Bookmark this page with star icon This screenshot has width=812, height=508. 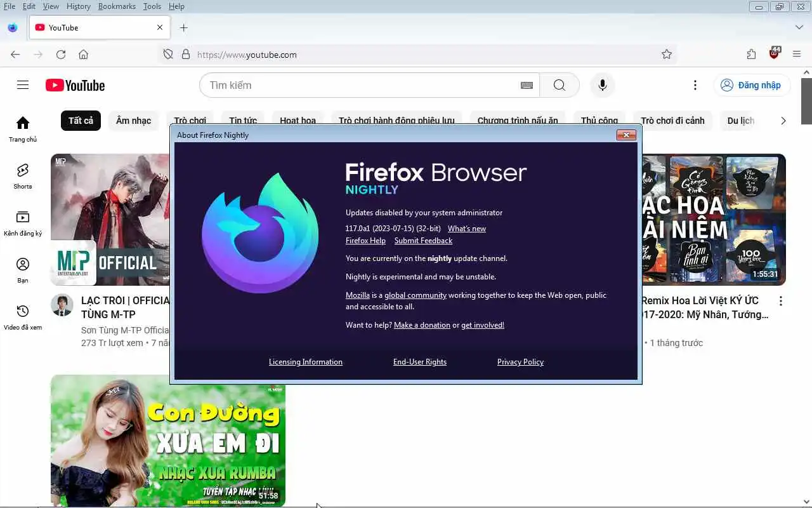coord(667,55)
